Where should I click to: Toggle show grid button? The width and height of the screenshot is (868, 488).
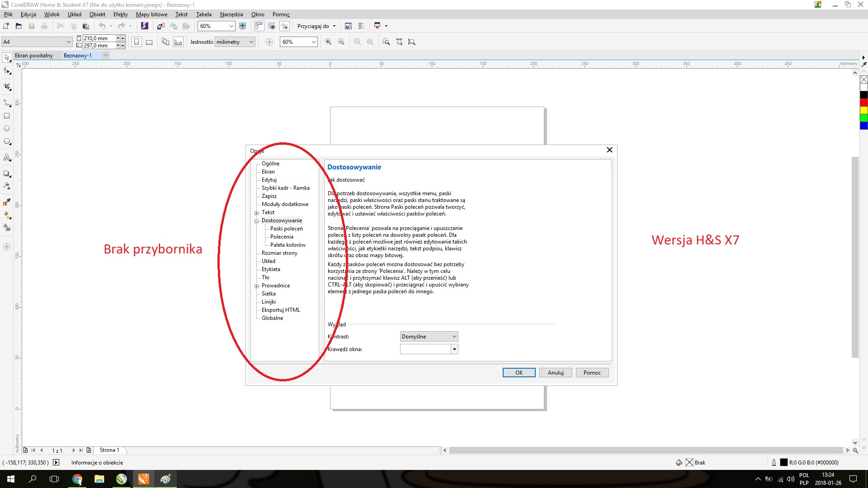tap(272, 26)
